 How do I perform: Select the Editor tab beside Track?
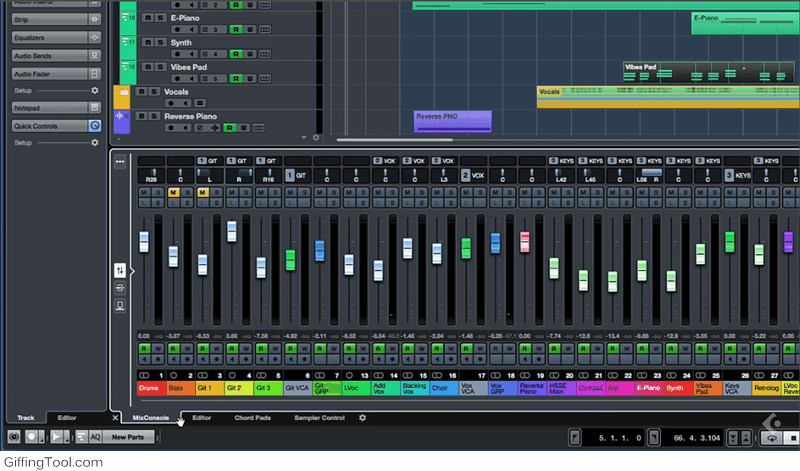coord(67,417)
